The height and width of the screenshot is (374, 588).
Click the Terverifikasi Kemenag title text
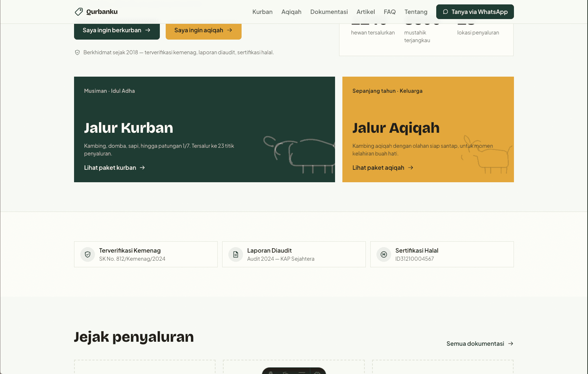pos(130,250)
